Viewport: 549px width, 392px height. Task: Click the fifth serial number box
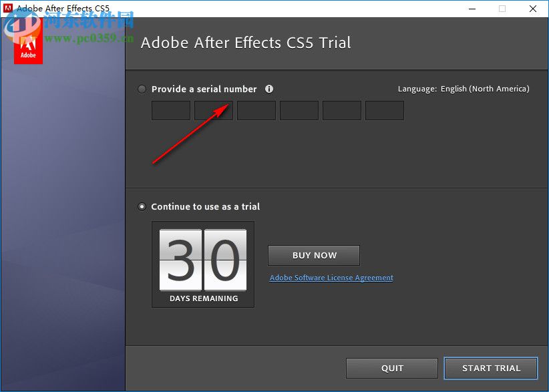pyautogui.click(x=341, y=110)
